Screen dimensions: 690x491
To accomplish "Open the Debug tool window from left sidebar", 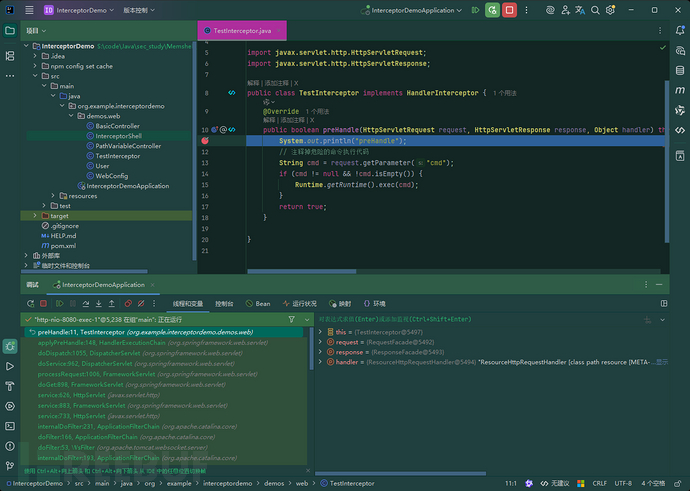I will 10,346.
